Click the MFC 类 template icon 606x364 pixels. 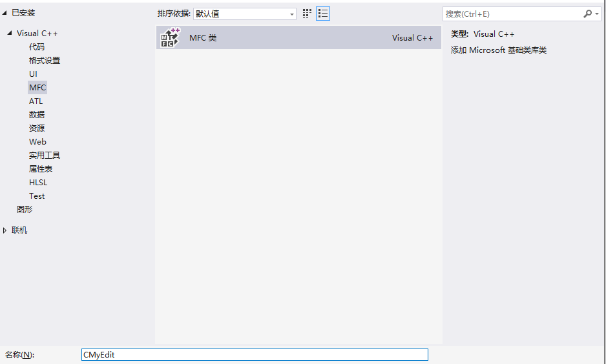tap(171, 37)
